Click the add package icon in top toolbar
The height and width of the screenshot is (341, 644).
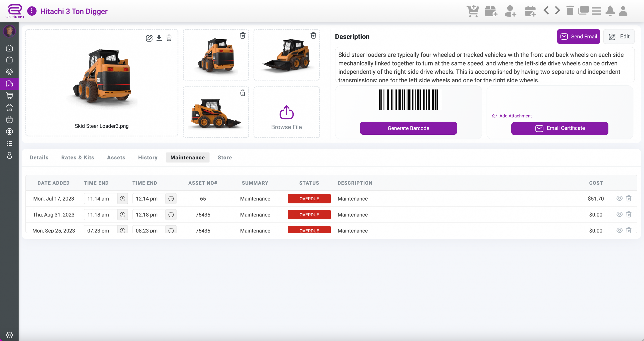click(x=491, y=11)
